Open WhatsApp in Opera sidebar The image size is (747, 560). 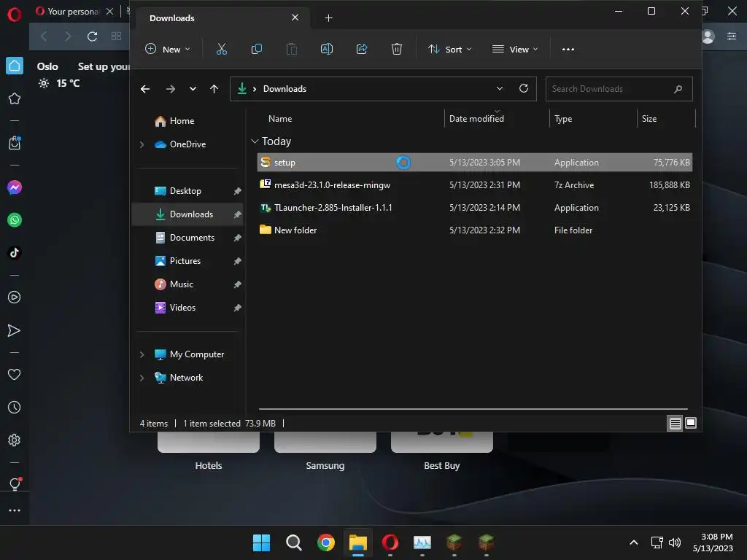point(15,220)
